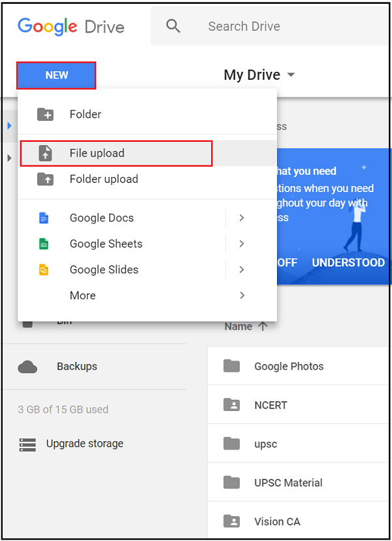The height and width of the screenshot is (541, 392).
Task: Click the Google Sheets icon
Action: click(44, 244)
